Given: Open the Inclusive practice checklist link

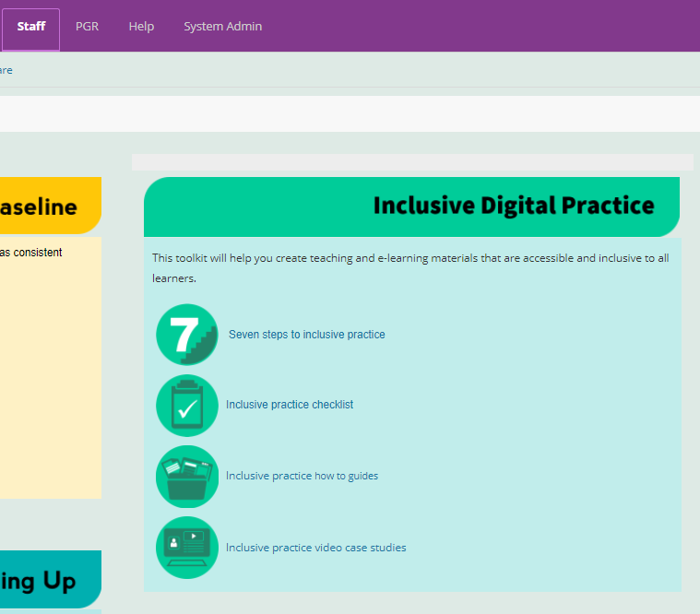Looking at the screenshot, I should [290, 405].
